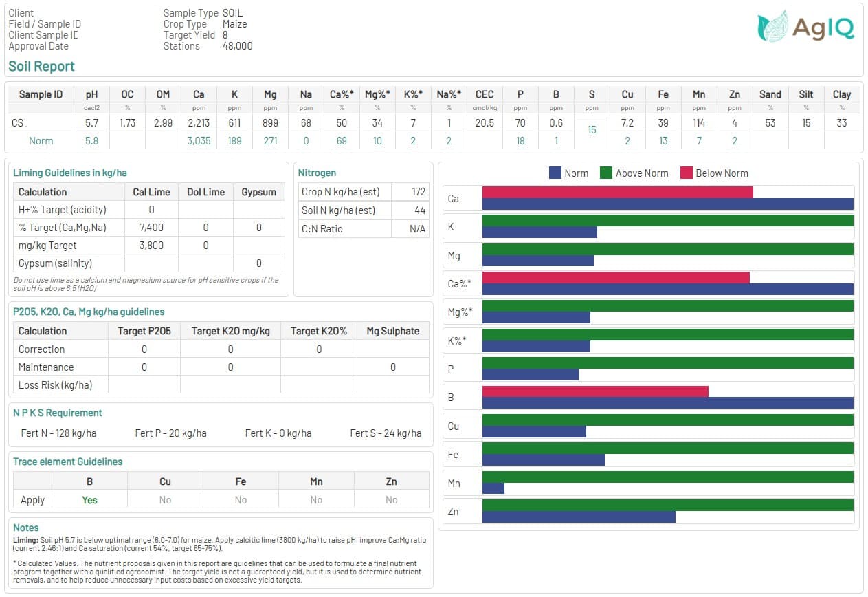Image resolution: width=868 pixels, height=597 pixels.
Task: Click the blue Norm legend swatch
Action: coord(555,173)
